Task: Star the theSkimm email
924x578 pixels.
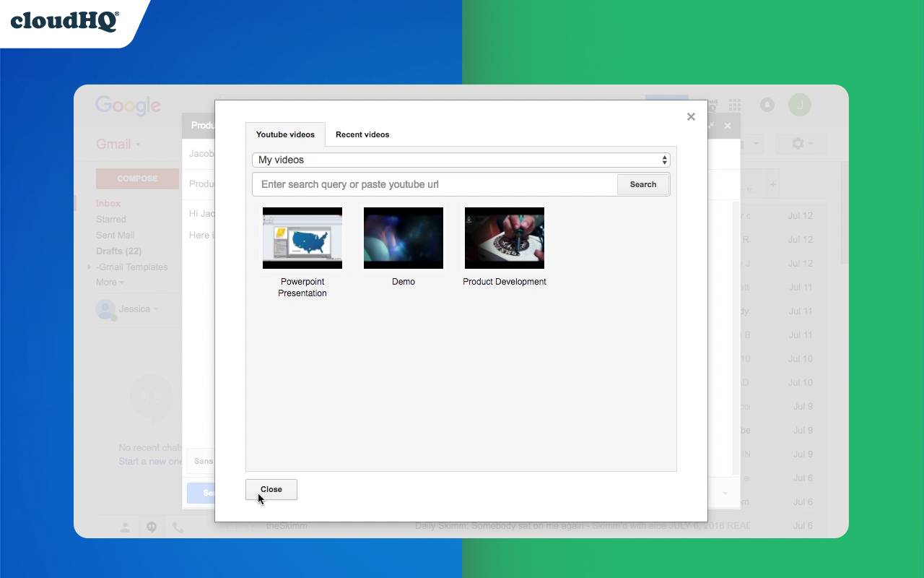Action: coord(249,526)
